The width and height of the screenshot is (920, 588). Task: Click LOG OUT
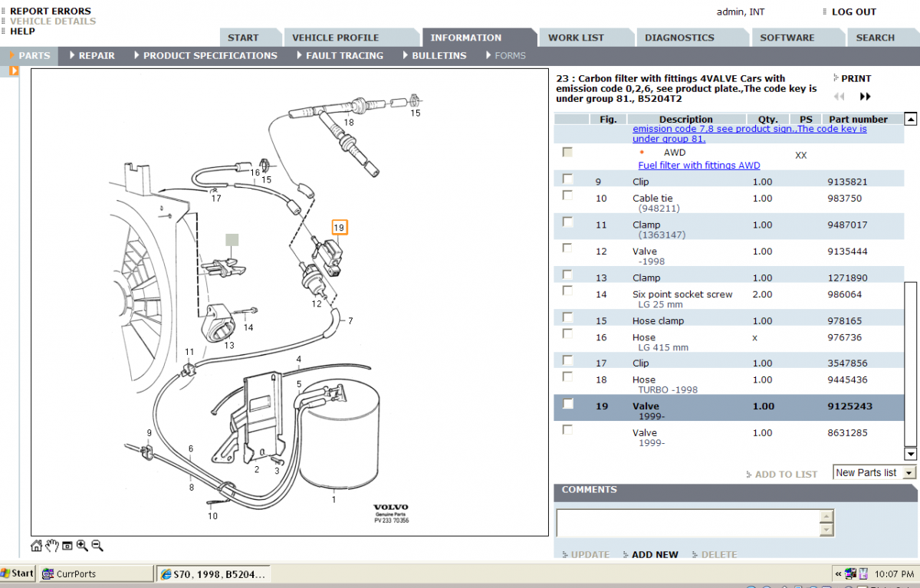coord(854,11)
